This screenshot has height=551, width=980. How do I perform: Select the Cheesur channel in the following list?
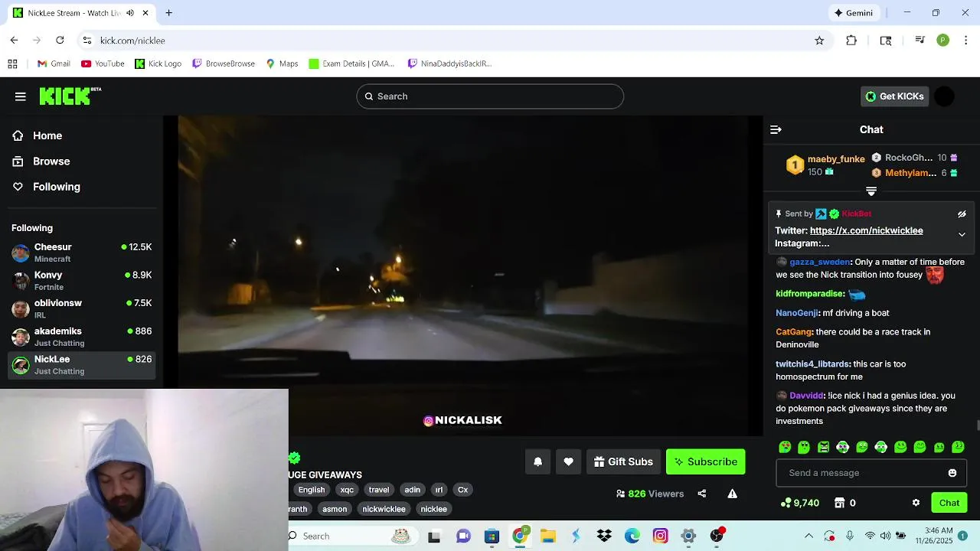click(x=81, y=253)
